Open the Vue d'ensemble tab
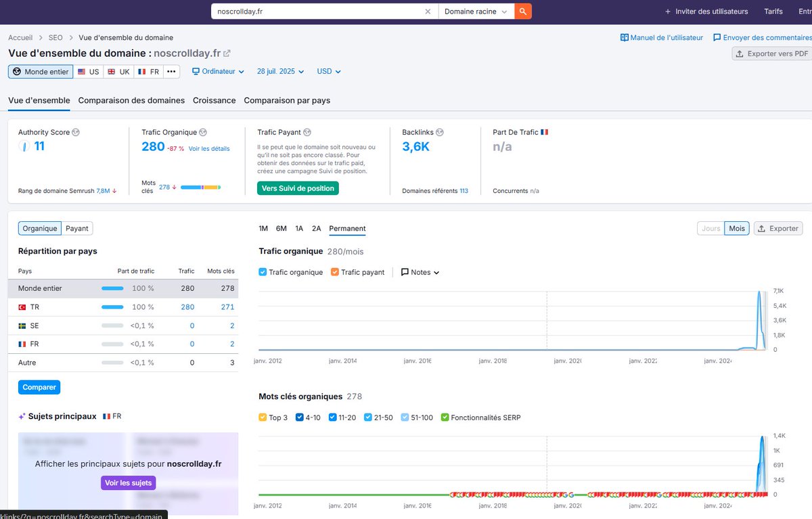 [39, 100]
